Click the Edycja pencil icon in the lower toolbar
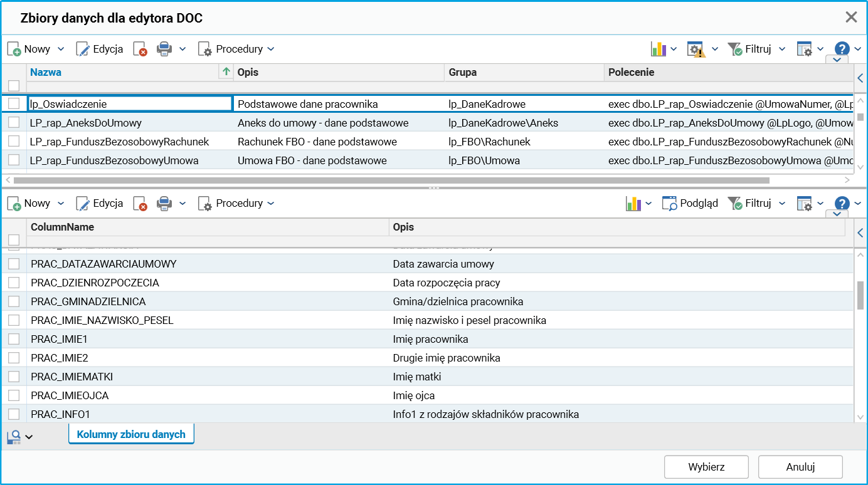The image size is (868, 485). click(x=83, y=203)
